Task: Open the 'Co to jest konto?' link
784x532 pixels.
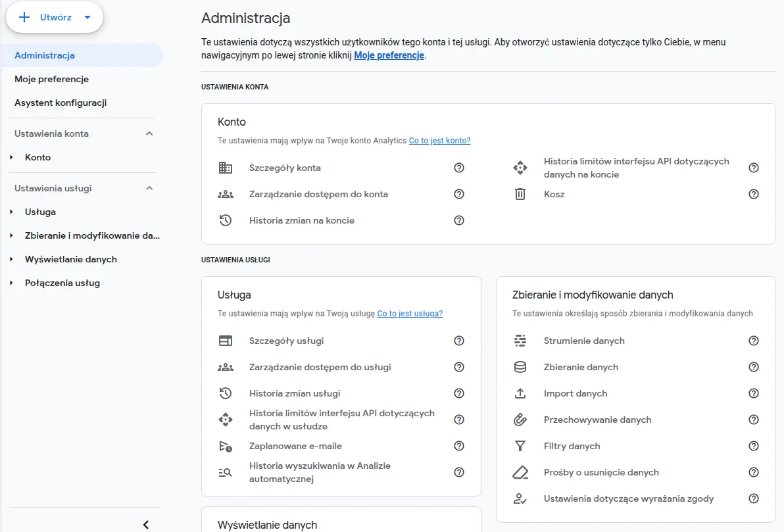Action: pos(439,141)
